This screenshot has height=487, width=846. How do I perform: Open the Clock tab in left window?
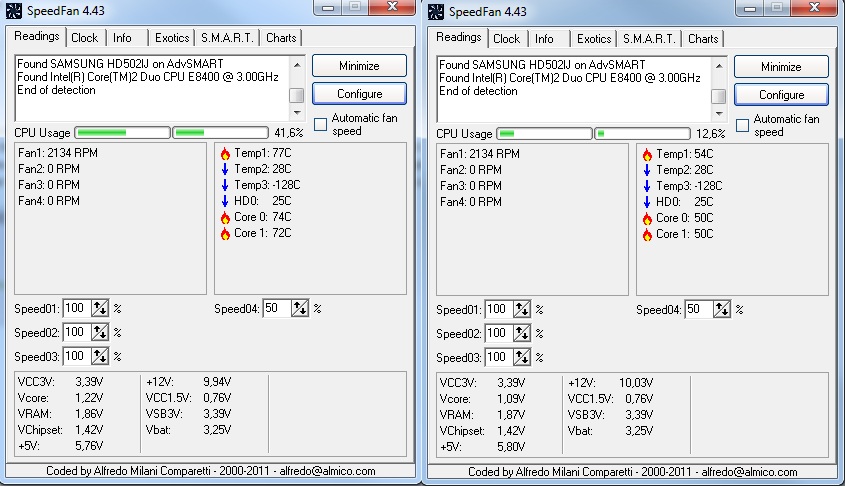click(x=85, y=38)
